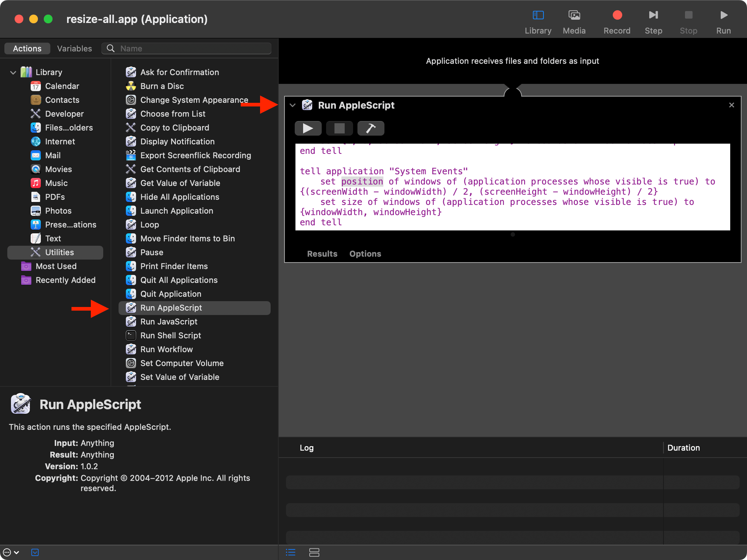Select the Utilities category
This screenshot has width=747, height=560.
(55, 252)
